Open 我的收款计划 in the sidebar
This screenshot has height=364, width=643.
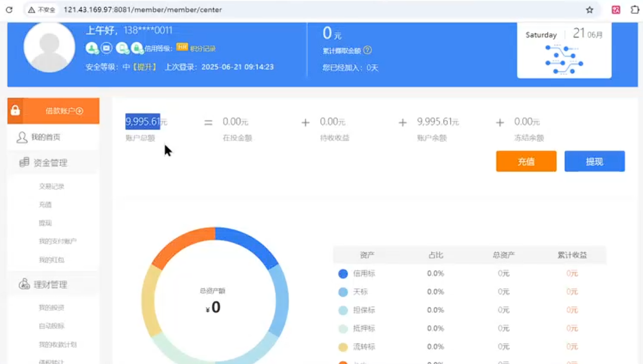pyautogui.click(x=58, y=344)
